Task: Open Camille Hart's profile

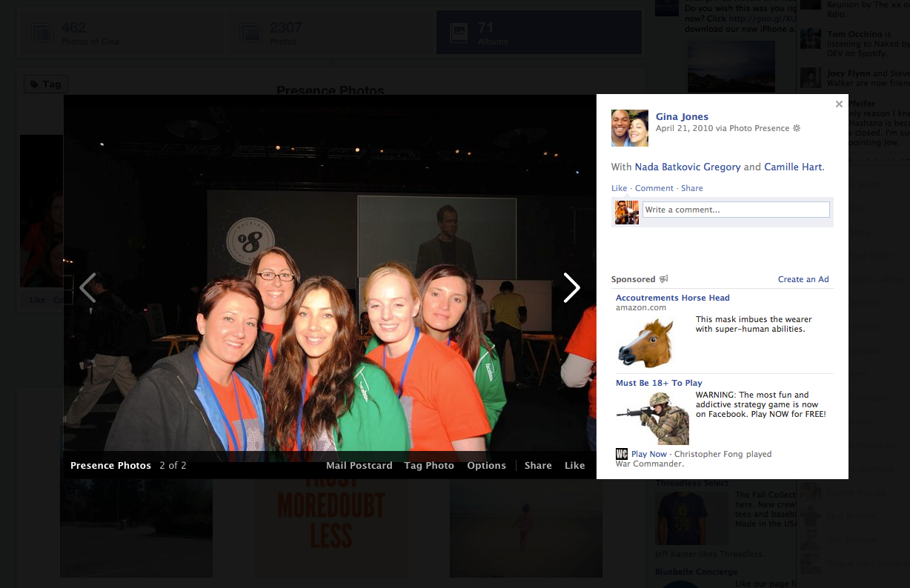Action: 793,167
